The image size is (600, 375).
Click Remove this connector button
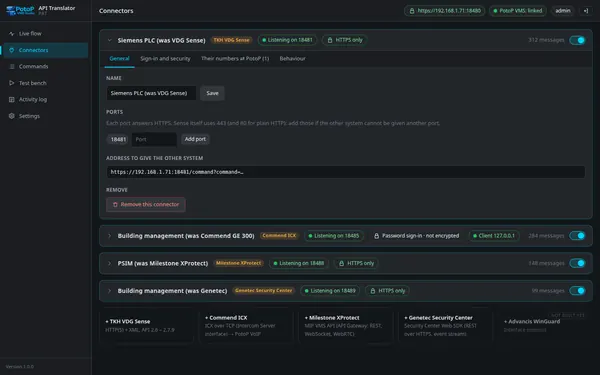pyautogui.click(x=146, y=205)
